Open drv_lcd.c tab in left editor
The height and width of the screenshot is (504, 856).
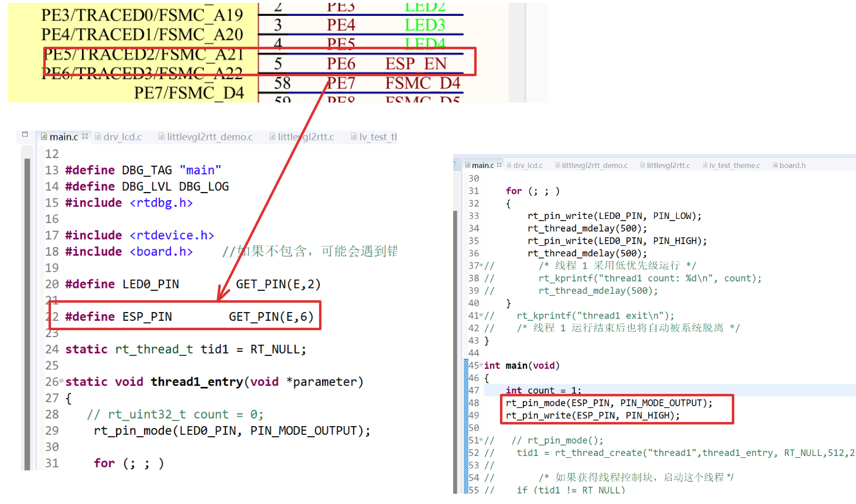coord(122,136)
